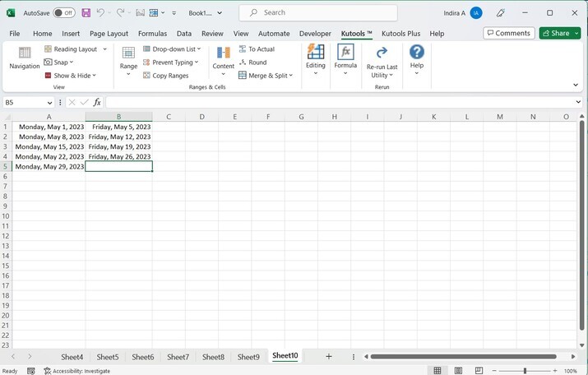Select cell Monday, May 1, 2023
The width and height of the screenshot is (588, 375).
click(x=49, y=127)
